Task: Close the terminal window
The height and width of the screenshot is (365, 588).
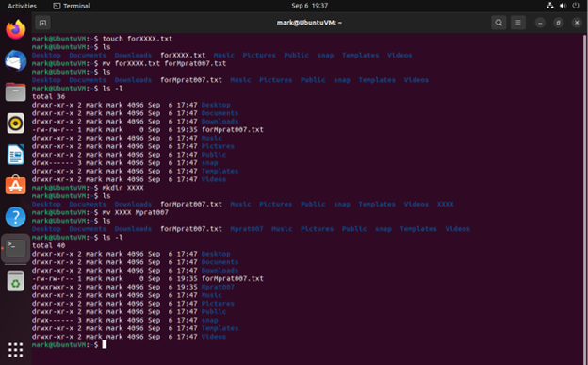Action: [x=577, y=23]
